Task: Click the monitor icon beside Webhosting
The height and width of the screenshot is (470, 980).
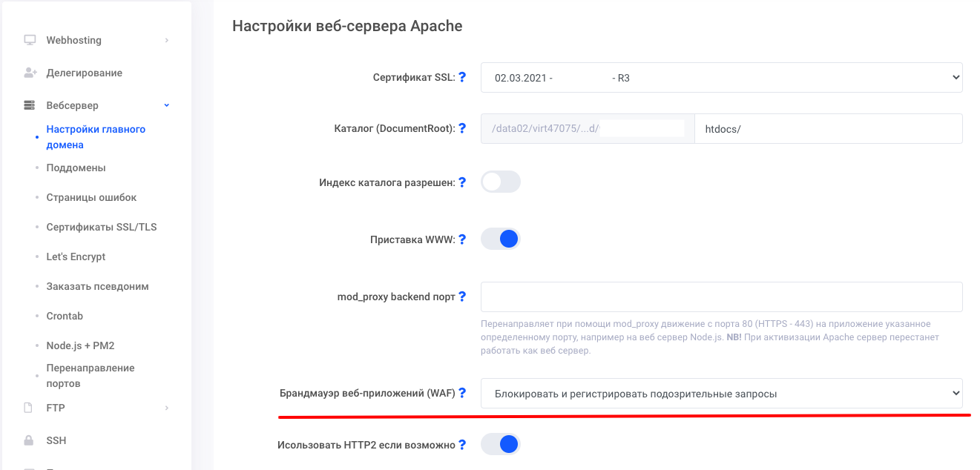Action: (30, 40)
